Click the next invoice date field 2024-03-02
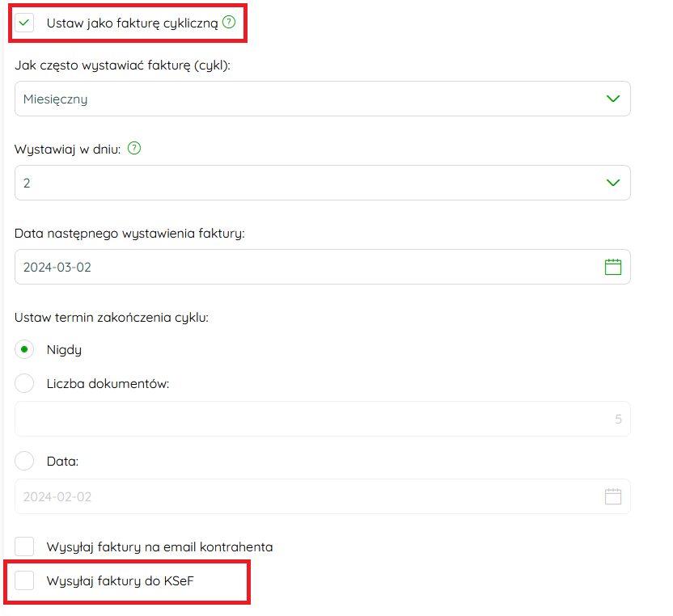 click(x=322, y=267)
